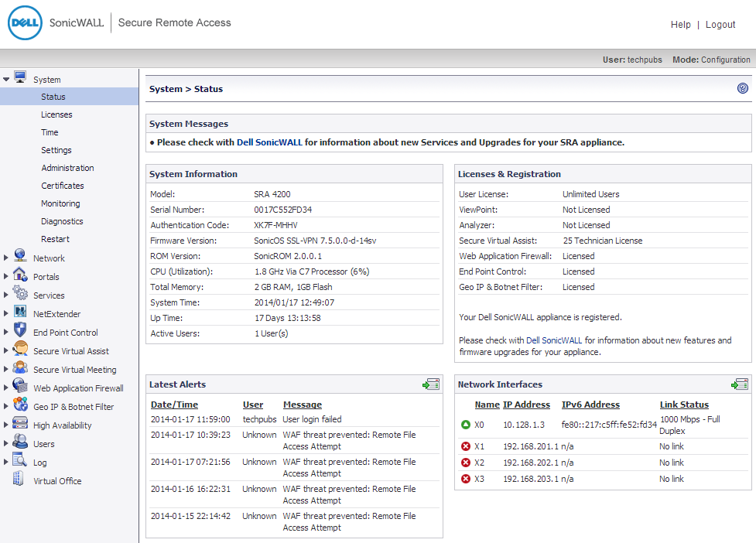Click the Network globe icon
Screen dimensions: 756x543
pos(20,255)
